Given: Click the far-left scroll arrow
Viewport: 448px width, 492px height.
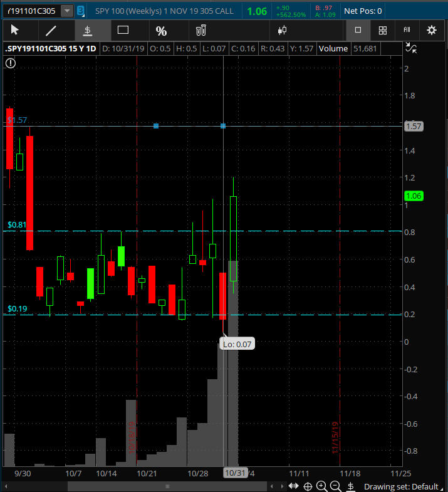Looking at the screenshot, I should point(6,486).
